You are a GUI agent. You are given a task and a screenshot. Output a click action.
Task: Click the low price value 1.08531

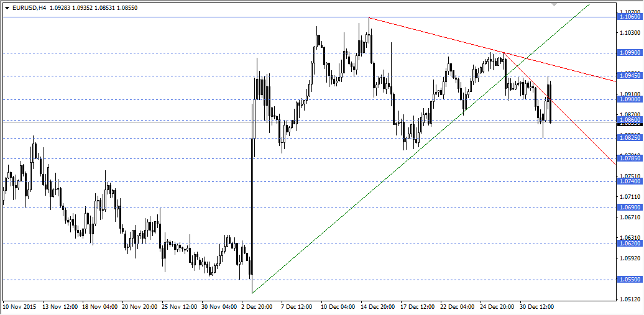[104, 8]
